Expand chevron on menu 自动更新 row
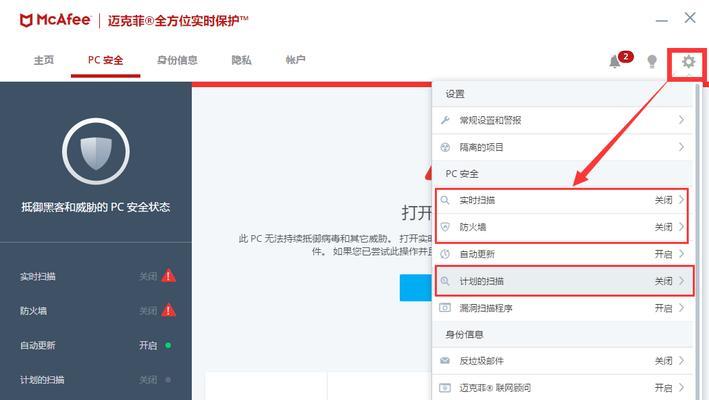The width and height of the screenshot is (709, 400). (681, 254)
